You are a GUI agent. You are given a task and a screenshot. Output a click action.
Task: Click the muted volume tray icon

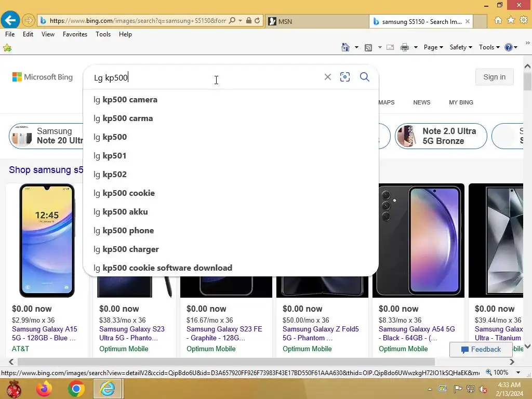pos(483,389)
